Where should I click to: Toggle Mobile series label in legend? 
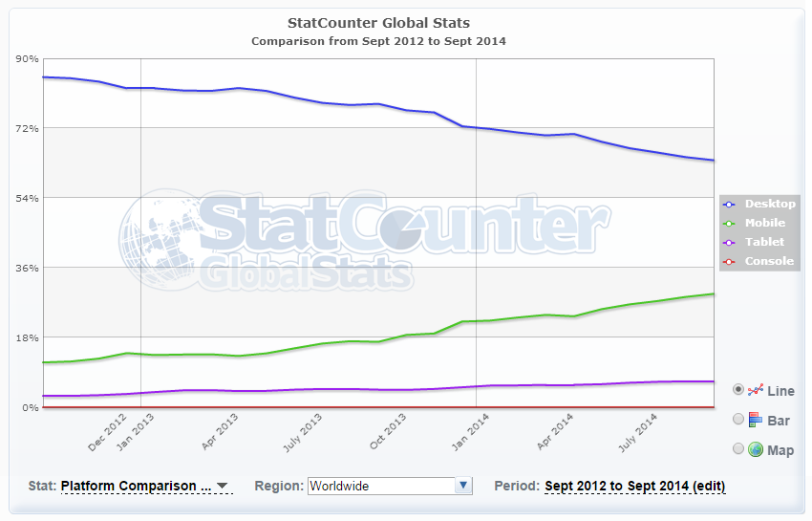pyautogui.click(x=764, y=223)
